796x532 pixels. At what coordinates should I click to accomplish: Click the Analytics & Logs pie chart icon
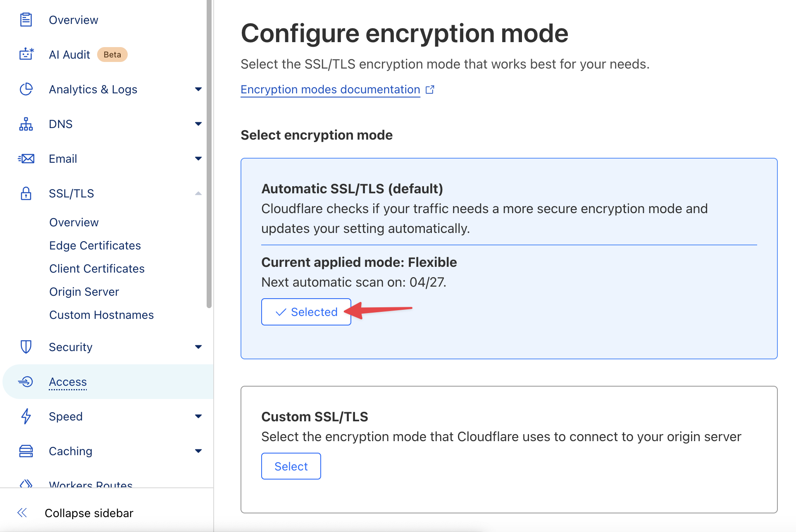click(26, 89)
